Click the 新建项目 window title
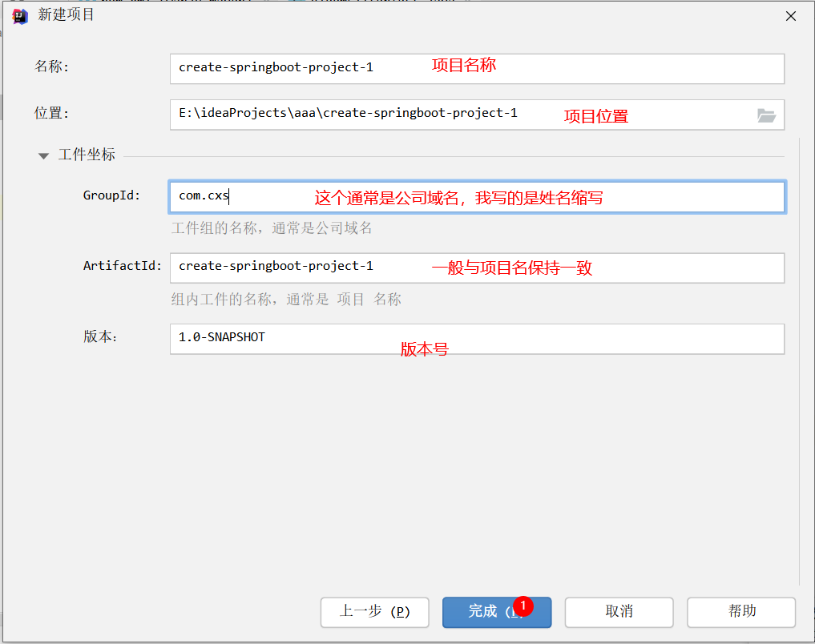 (66, 15)
